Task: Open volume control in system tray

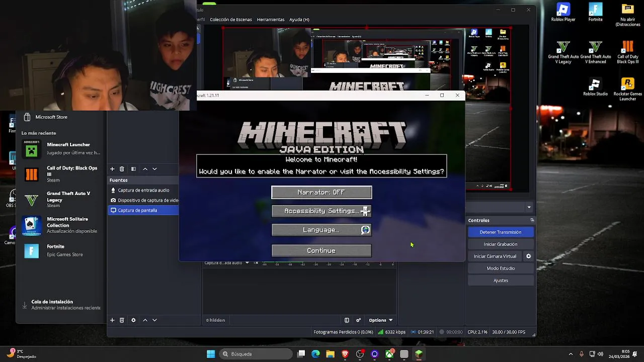Action: pos(600,354)
